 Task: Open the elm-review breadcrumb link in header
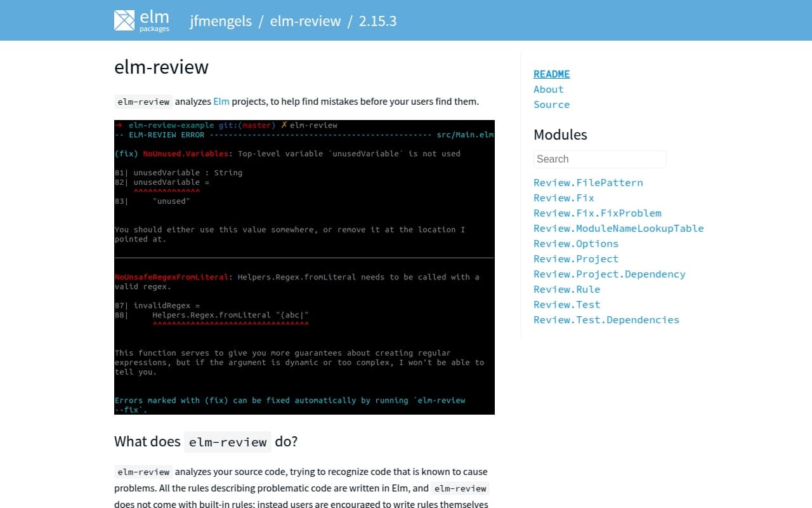[x=305, y=21]
